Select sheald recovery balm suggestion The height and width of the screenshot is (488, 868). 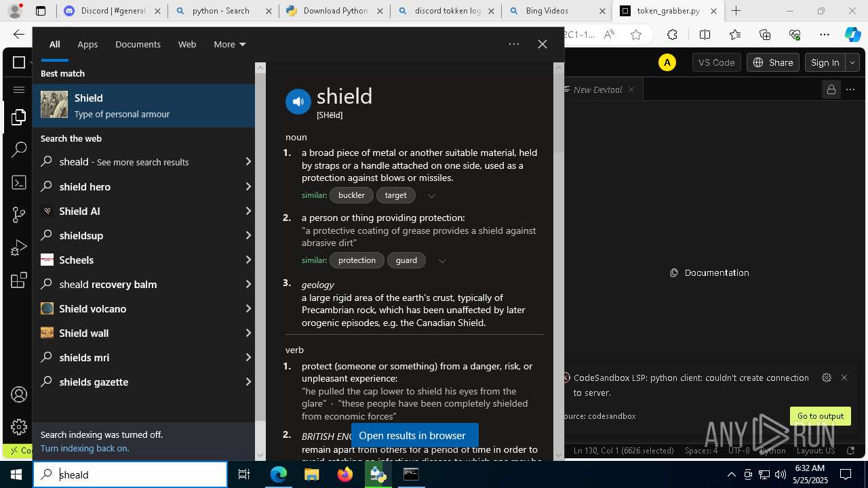pos(144,284)
